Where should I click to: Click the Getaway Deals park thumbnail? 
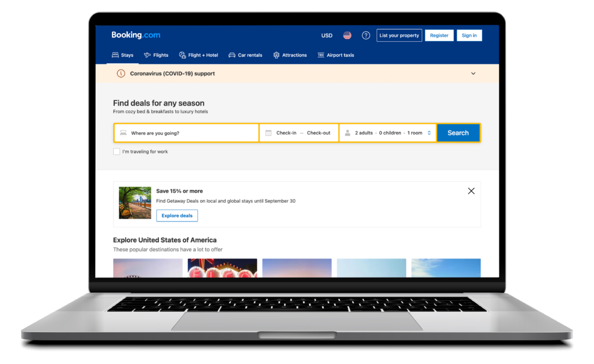[135, 203]
